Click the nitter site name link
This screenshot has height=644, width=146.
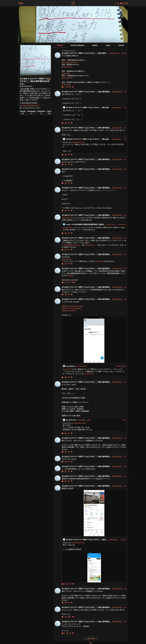(x=21, y=3)
